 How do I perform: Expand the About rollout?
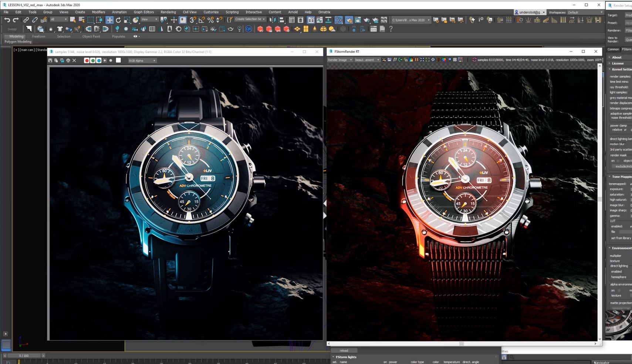616,57
